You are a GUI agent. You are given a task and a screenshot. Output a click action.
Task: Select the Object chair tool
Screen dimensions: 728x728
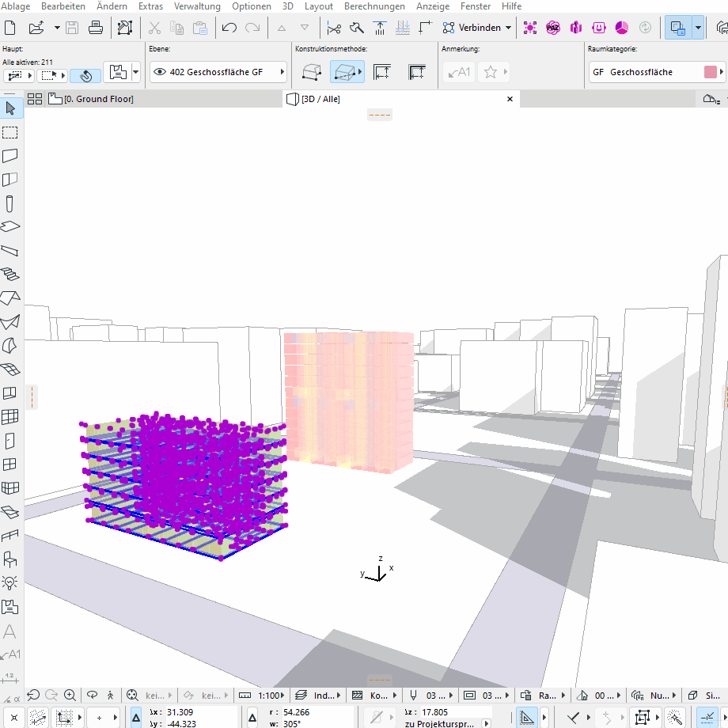[x=10, y=559]
